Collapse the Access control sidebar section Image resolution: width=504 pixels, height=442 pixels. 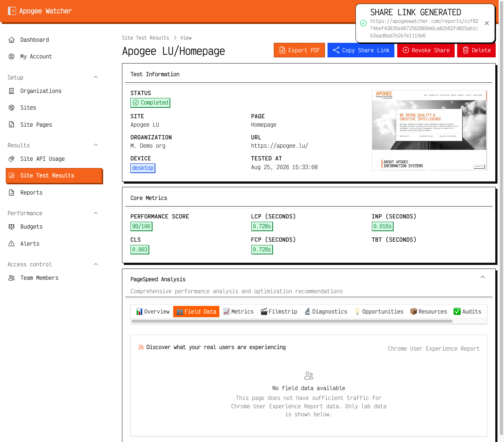(96, 264)
